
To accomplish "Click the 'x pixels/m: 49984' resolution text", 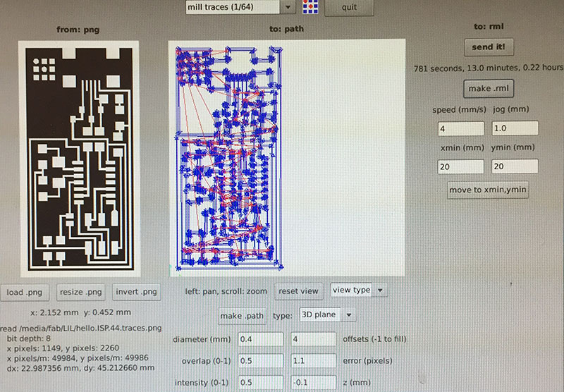I will click(77, 358).
